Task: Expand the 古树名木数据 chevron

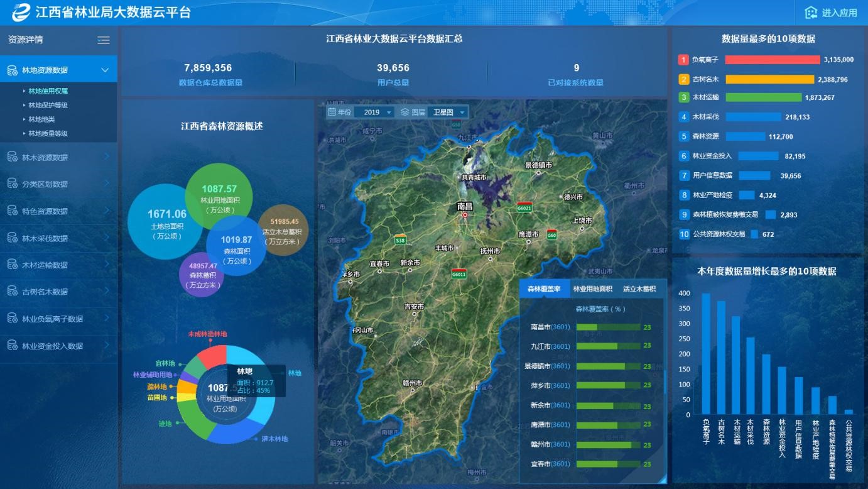Action: 106,291
